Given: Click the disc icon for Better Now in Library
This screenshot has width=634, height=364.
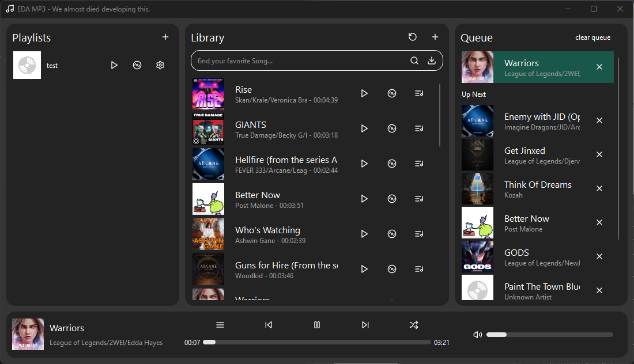Looking at the screenshot, I should 392,199.
